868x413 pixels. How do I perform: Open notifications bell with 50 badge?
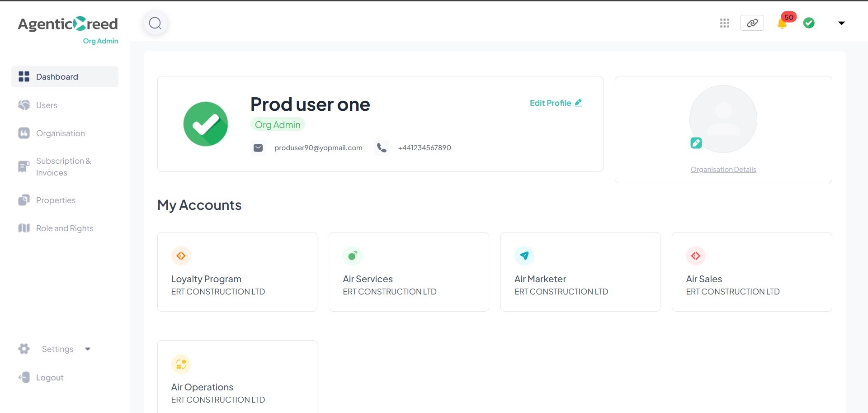pyautogui.click(x=783, y=23)
